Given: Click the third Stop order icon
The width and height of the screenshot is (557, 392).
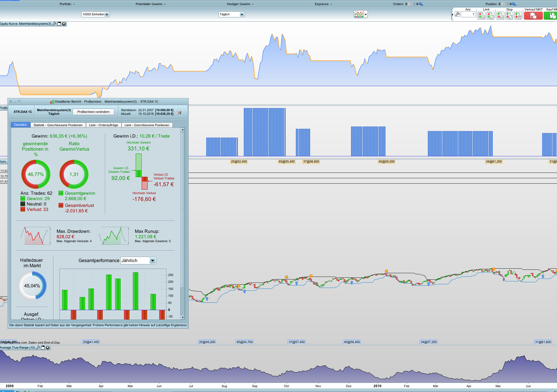Looking at the screenshot, I should [x=518, y=15].
